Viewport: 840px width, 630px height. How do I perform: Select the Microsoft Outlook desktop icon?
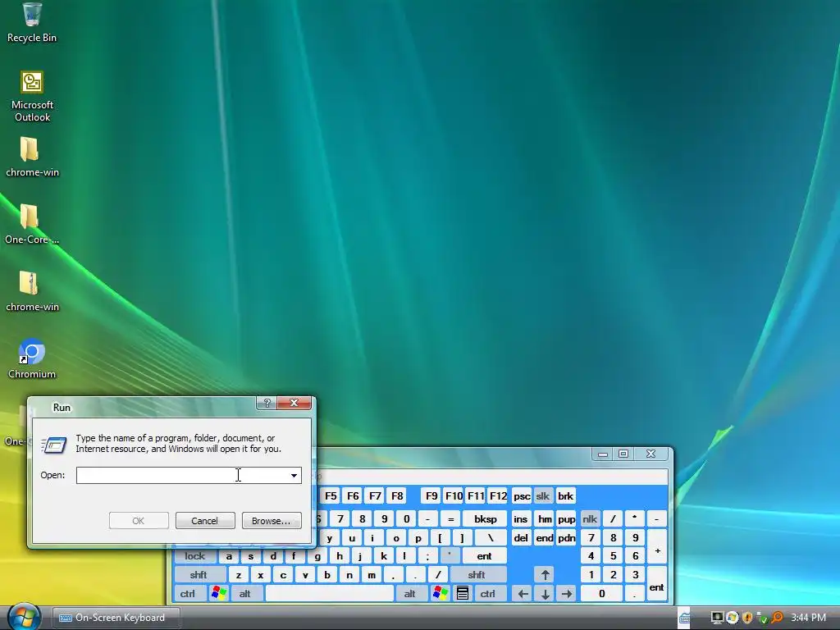click(x=32, y=97)
